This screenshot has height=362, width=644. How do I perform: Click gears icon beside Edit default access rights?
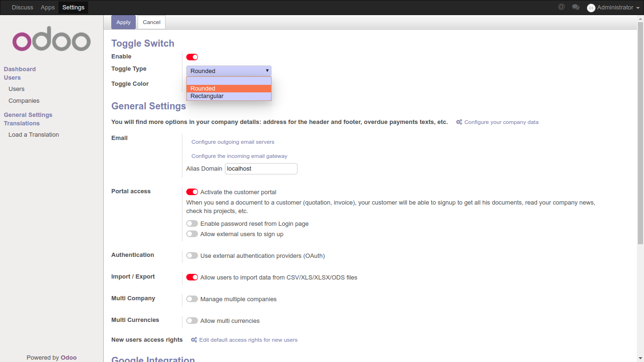click(194, 340)
